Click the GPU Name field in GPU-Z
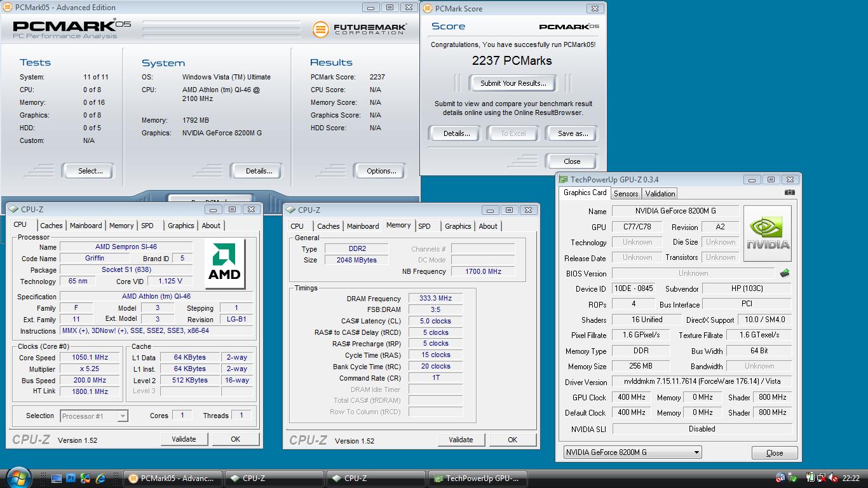This screenshot has height=488, width=868. [675, 212]
